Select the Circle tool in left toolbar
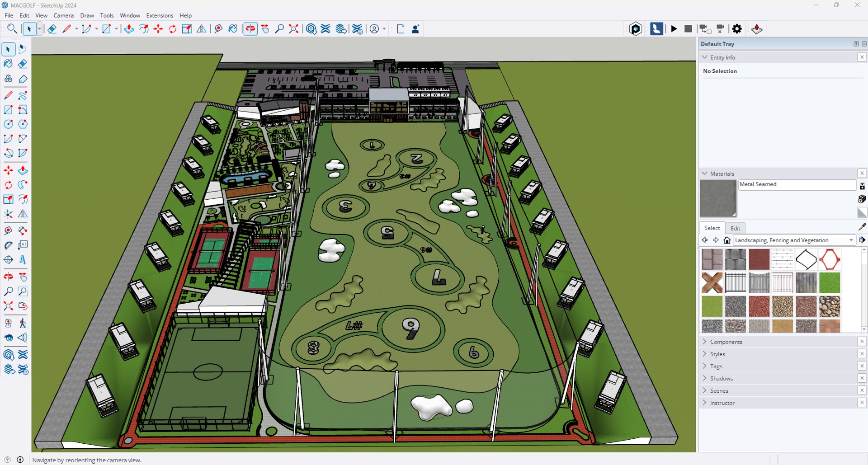This screenshot has height=465, width=868. pyautogui.click(x=8, y=124)
